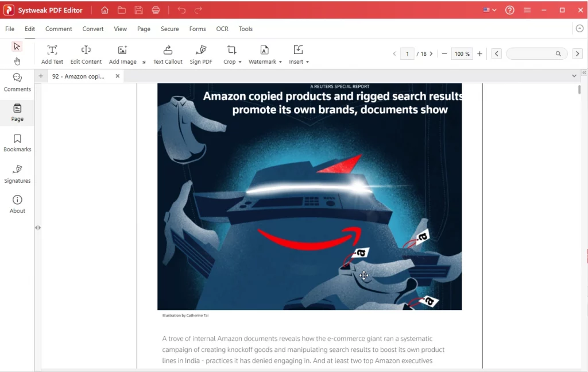The image size is (588, 372).
Task: Open the tab list chevron
Action: click(574, 76)
